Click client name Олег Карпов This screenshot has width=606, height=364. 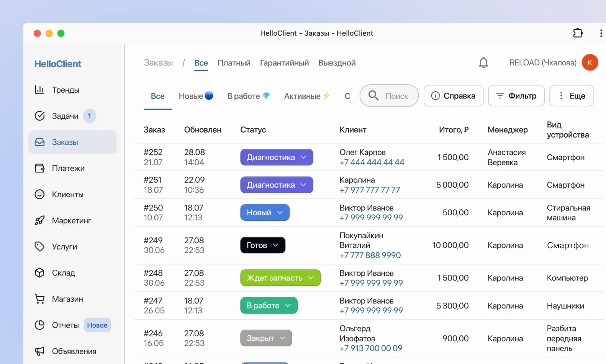[x=362, y=152]
